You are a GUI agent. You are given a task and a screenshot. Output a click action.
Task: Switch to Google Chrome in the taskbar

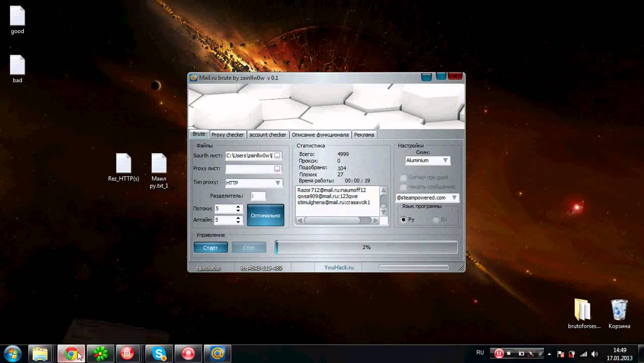(71, 353)
